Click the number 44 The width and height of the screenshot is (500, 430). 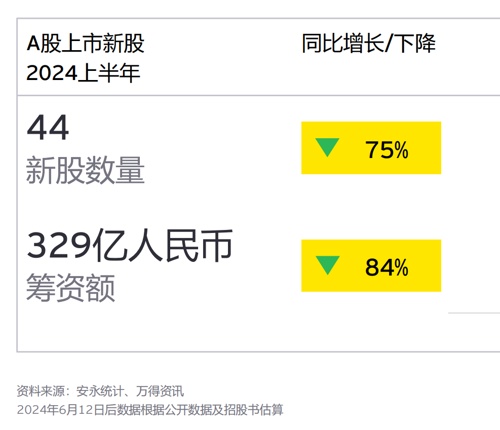point(48,128)
